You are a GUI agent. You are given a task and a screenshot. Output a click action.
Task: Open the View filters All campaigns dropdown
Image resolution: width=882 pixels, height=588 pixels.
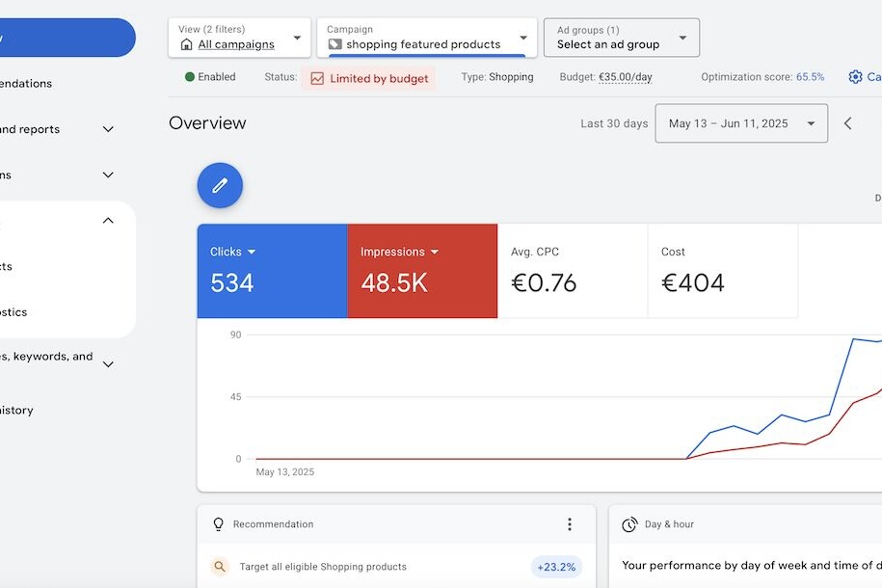tap(240, 38)
